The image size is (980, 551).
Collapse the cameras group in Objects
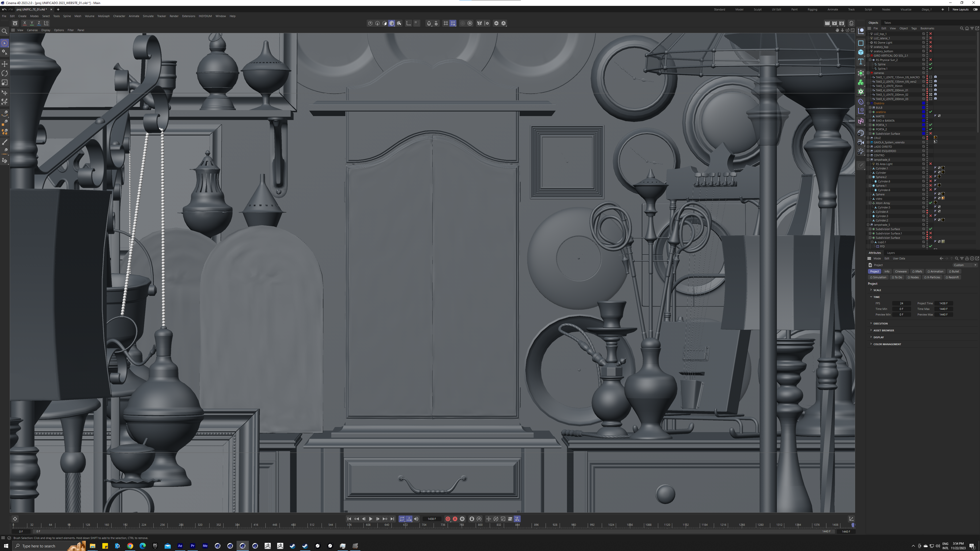pyautogui.click(x=868, y=73)
